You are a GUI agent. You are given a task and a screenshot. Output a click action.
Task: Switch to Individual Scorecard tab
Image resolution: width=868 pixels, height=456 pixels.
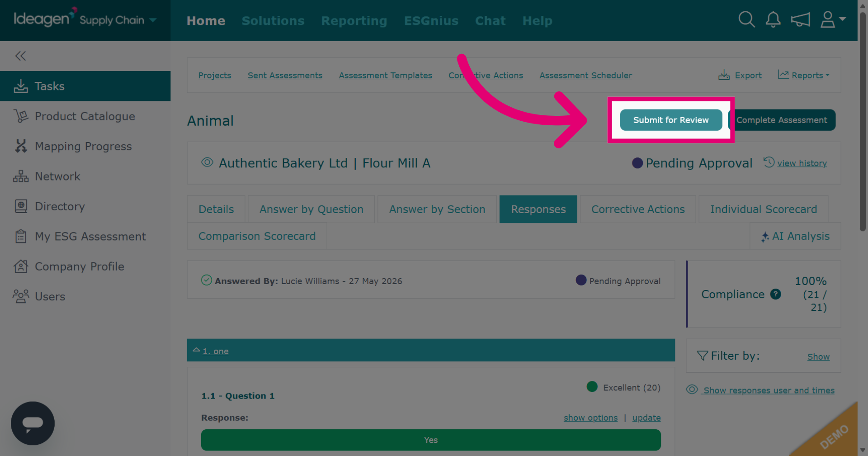click(763, 209)
